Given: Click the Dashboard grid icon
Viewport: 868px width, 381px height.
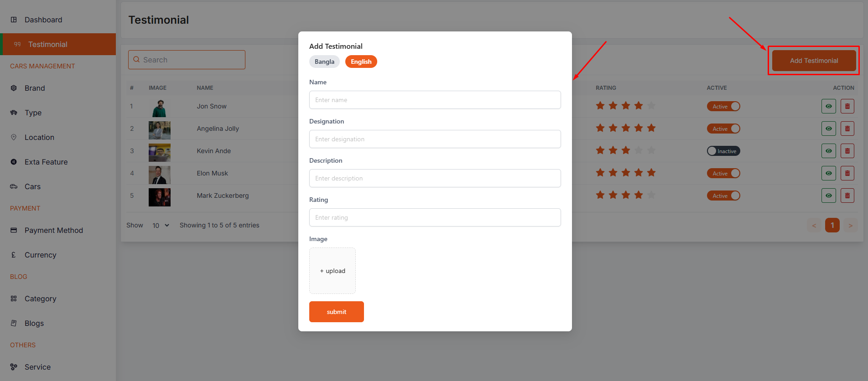Looking at the screenshot, I should 14,20.
